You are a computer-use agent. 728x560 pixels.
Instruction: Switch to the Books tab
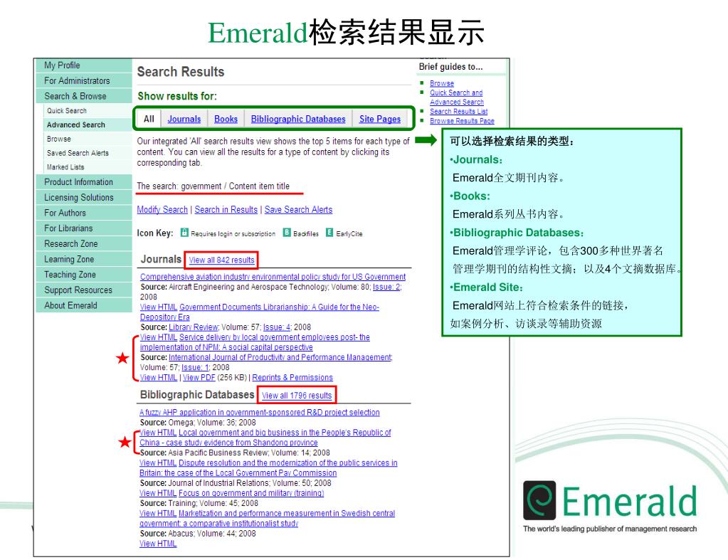click(226, 119)
